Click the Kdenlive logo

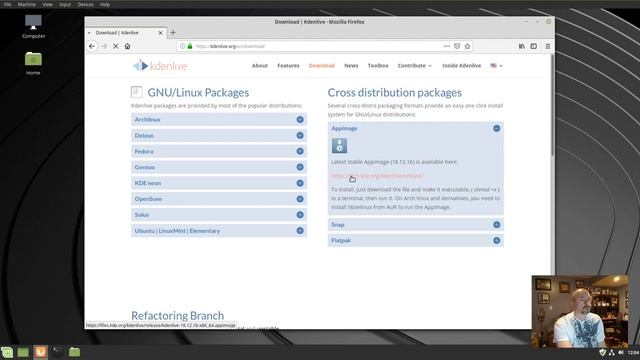160,66
